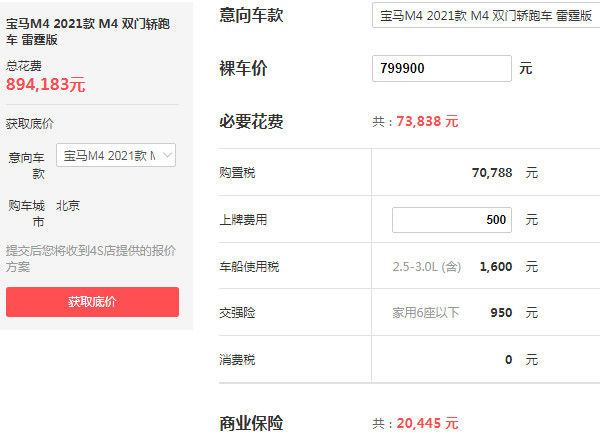Click the 消费税 amount 0
This screenshot has height=448, width=600.
pyautogui.click(x=509, y=360)
